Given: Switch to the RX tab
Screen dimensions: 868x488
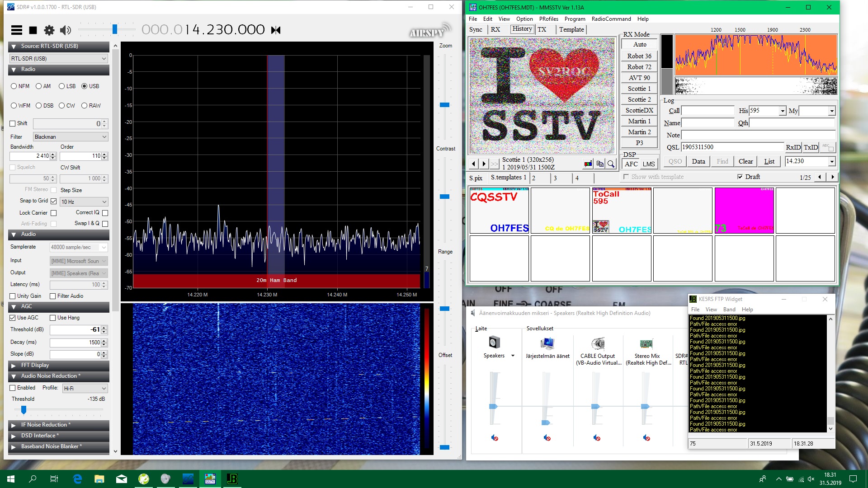Looking at the screenshot, I should tap(495, 29).
